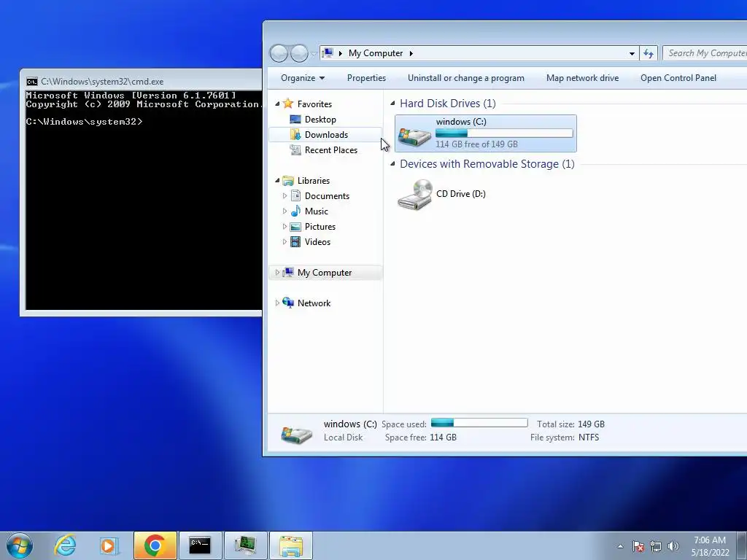Click 114 GB free of 149 GB text
The height and width of the screenshot is (560, 747).
476,144
